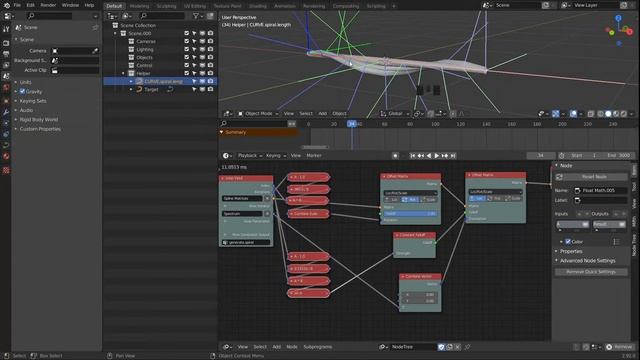The image size is (640, 360).
Task: Click the Jump to Start playback icon
Action: tap(413, 156)
